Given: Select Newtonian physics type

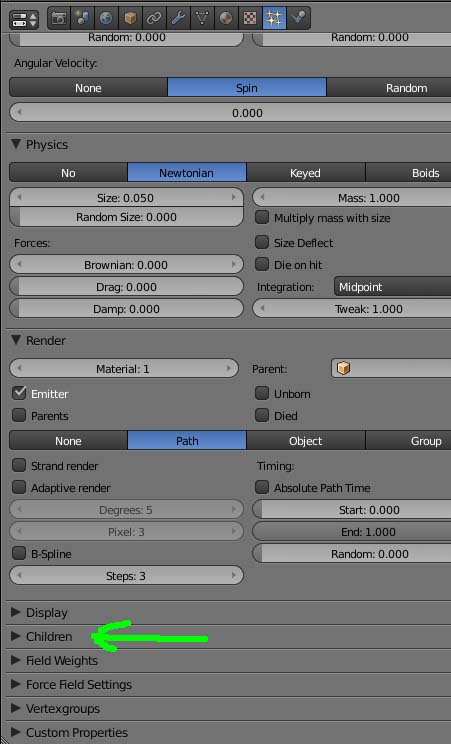Looking at the screenshot, I should coord(187,173).
